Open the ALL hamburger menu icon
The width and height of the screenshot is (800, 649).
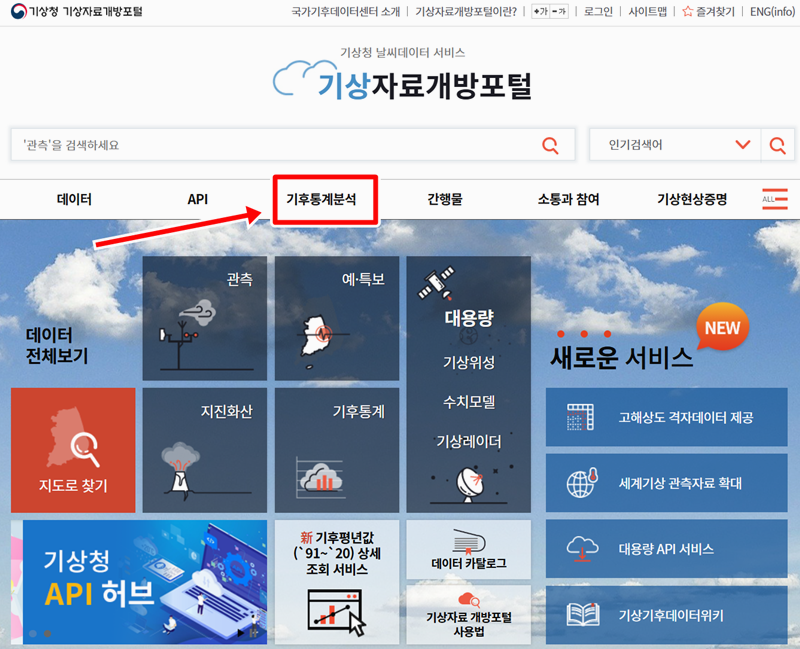[774, 199]
